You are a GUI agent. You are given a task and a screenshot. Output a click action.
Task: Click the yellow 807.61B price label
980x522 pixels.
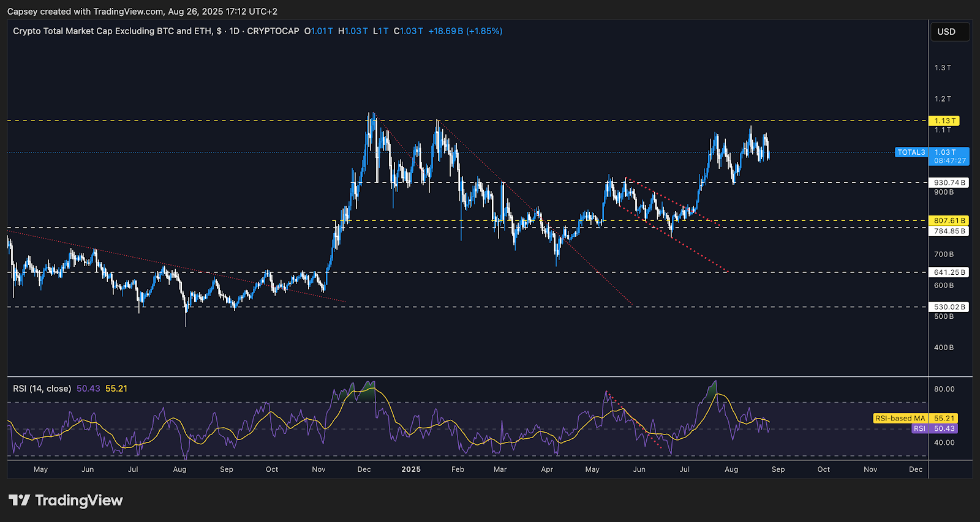[949, 220]
